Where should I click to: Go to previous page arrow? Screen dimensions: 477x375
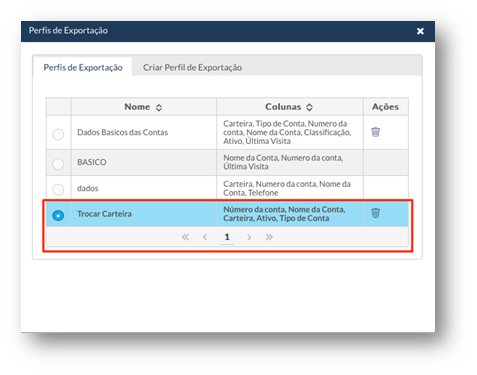(x=205, y=237)
